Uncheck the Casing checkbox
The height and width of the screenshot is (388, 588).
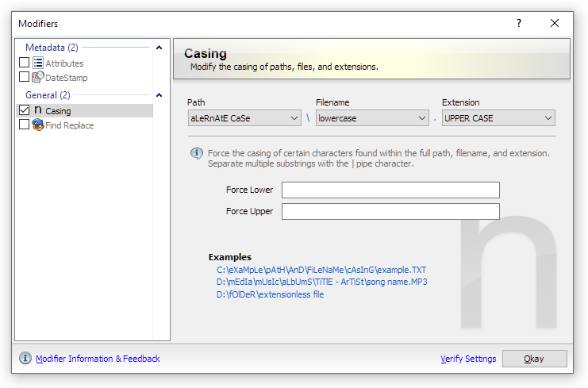point(24,111)
